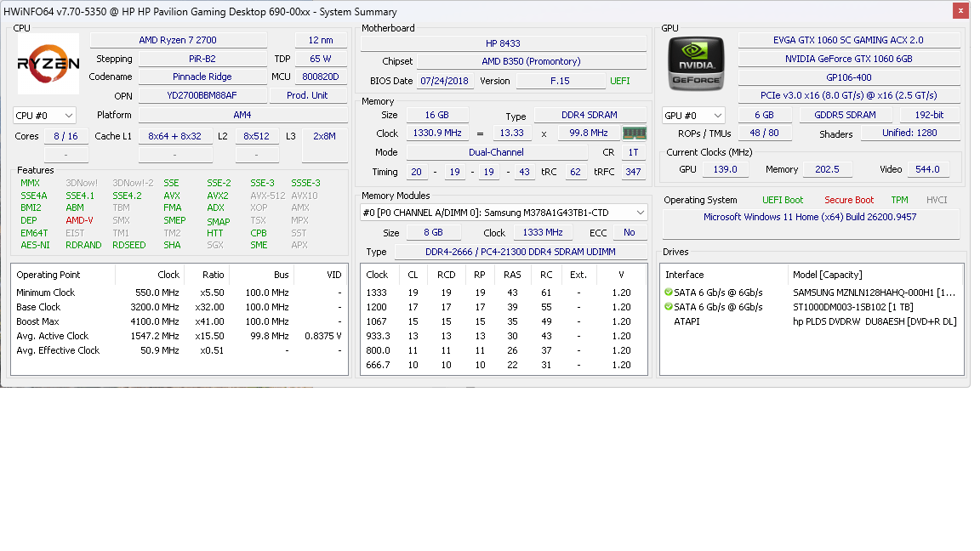The height and width of the screenshot is (551, 980).
Task: Click the NVIDIA GeForce logo image
Action: [696, 64]
